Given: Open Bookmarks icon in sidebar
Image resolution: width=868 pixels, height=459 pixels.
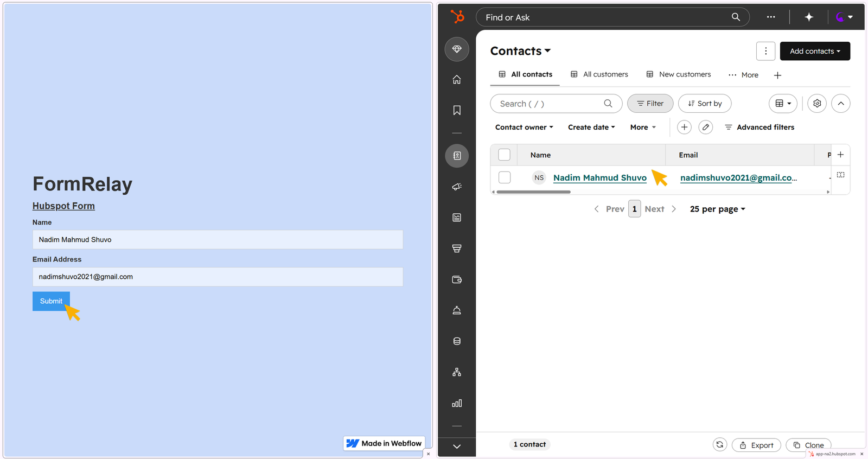Looking at the screenshot, I should pos(457,110).
